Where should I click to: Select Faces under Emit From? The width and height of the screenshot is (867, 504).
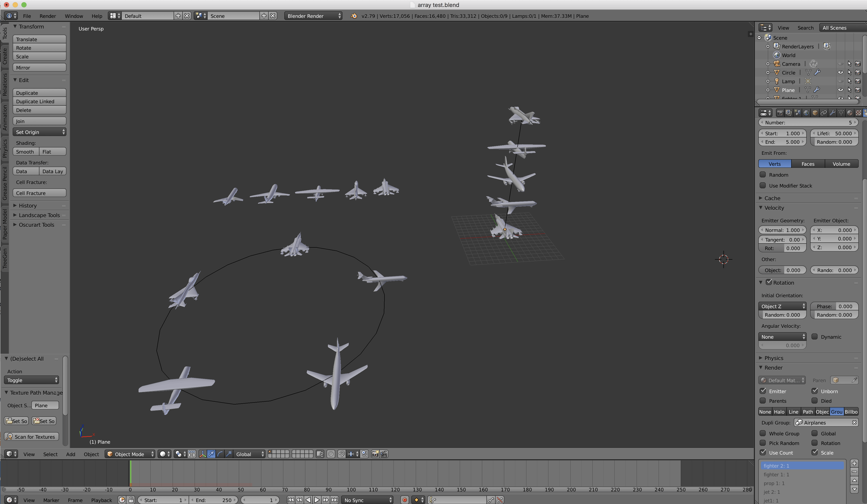pyautogui.click(x=808, y=164)
